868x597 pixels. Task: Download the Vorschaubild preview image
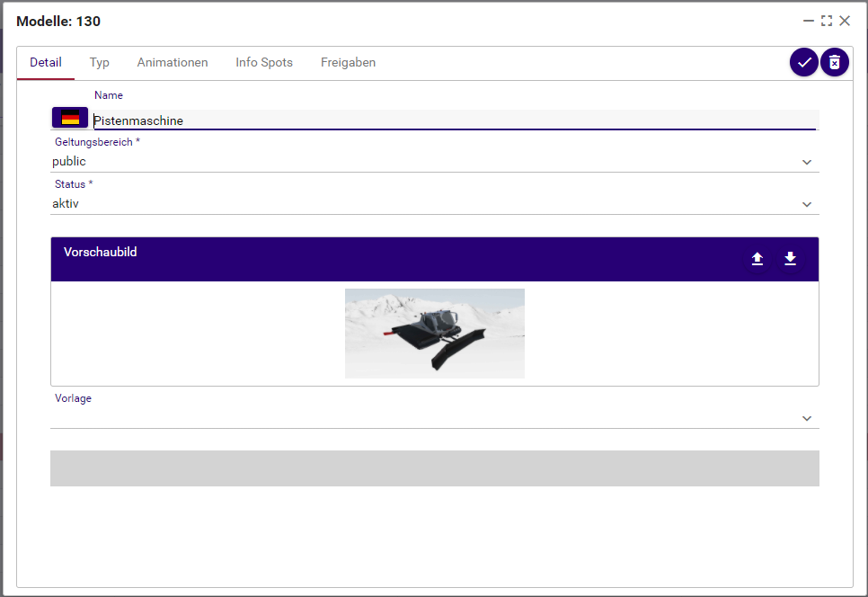coord(790,259)
